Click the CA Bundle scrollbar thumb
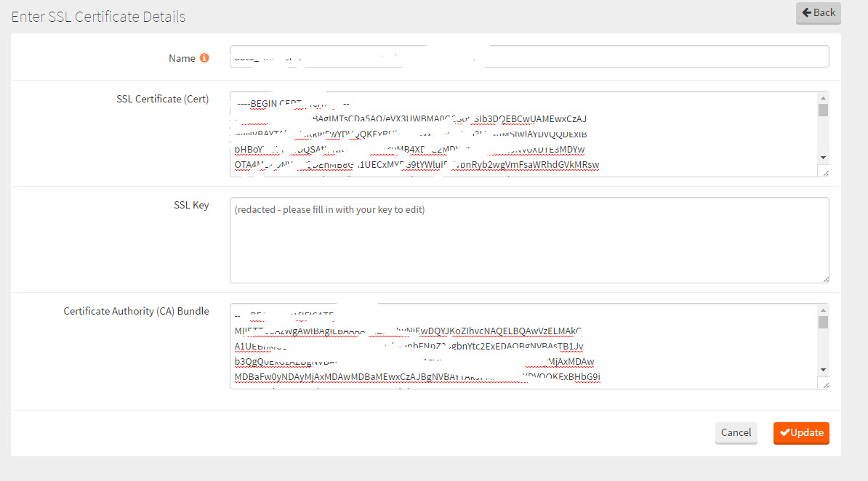Screen dimensions: 868x481 [823, 322]
